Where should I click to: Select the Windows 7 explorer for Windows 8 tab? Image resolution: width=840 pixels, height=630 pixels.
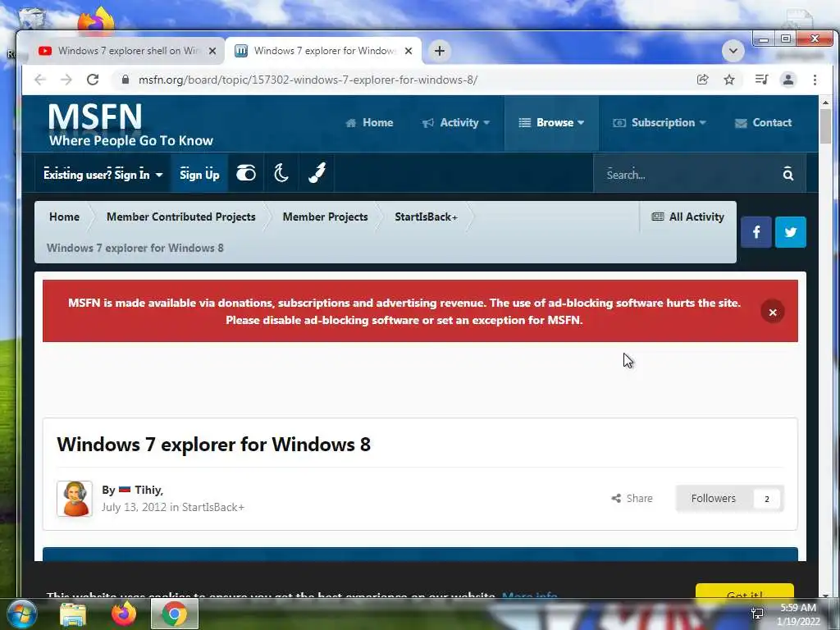(x=323, y=51)
